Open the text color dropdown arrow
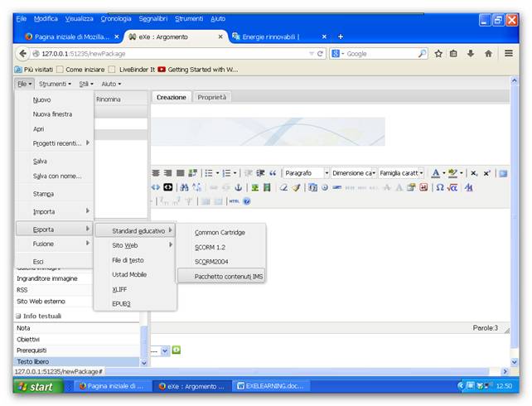This screenshot has height=406, width=532. click(444, 173)
